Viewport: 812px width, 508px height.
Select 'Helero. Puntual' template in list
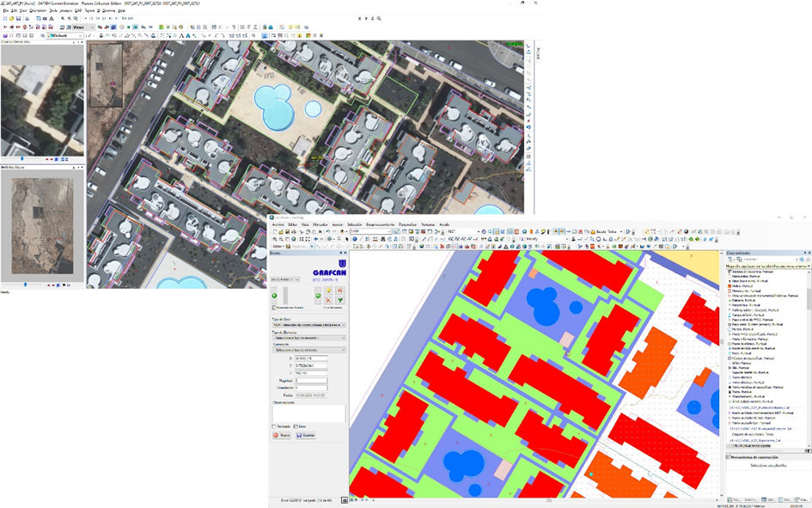click(x=741, y=286)
